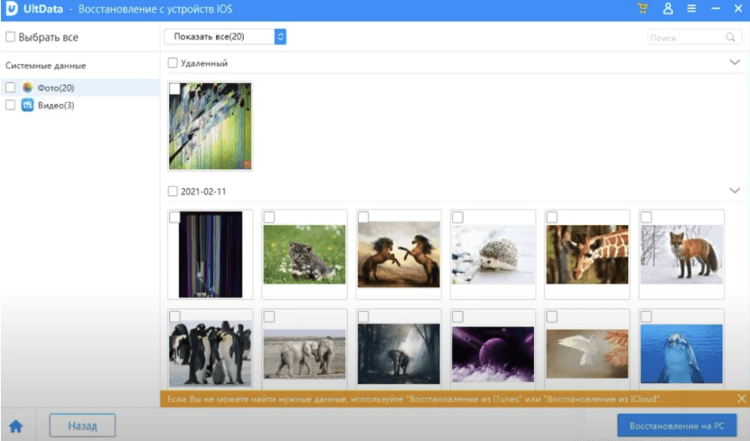Click Восстановление на PC button
The image size is (750, 441).
pyautogui.click(x=677, y=426)
